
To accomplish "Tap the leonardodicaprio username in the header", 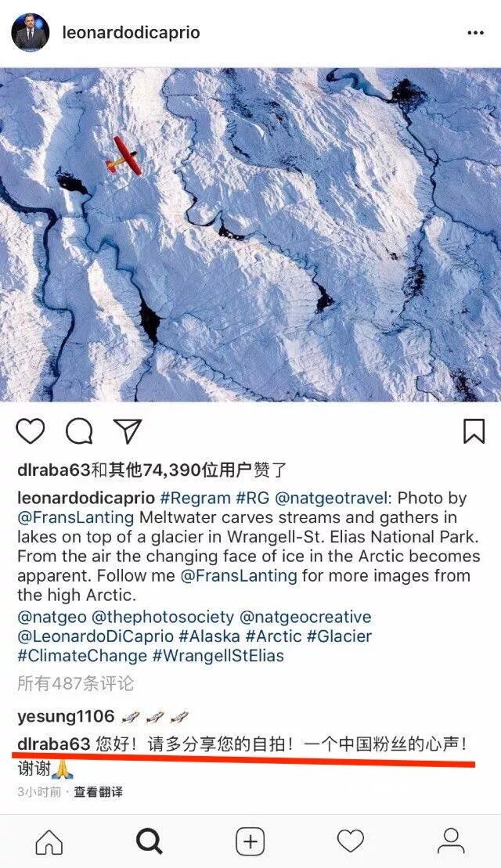I will click(x=132, y=33).
